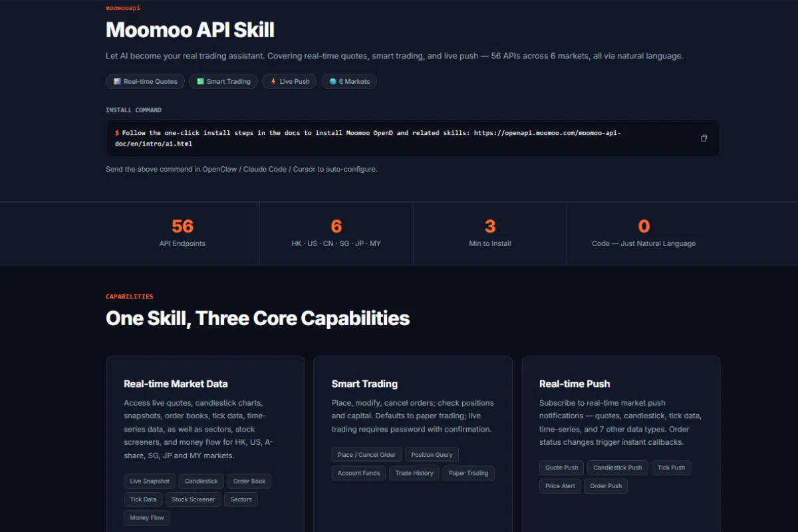Click Code — Just Natural Language label
Image resolution: width=798 pixels, height=532 pixels.
(x=644, y=243)
